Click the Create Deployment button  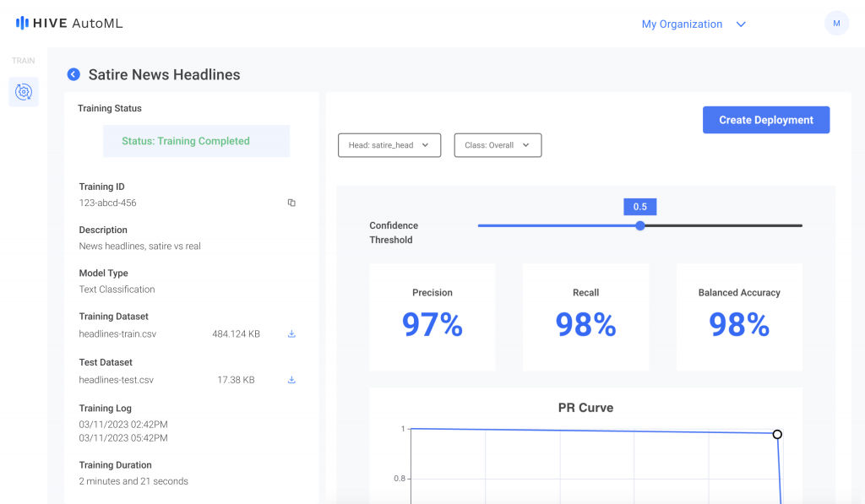point(765,120)
